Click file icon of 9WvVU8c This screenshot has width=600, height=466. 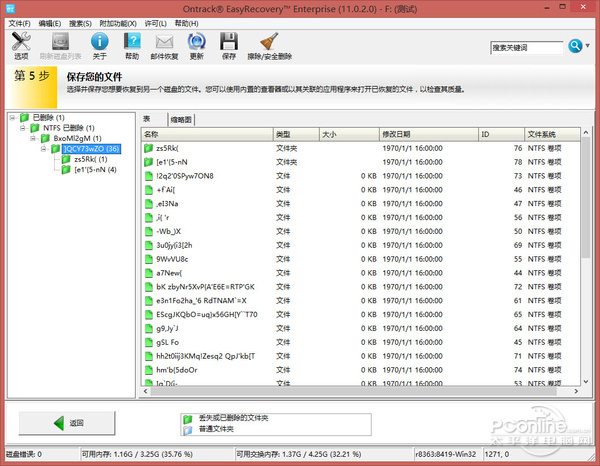point(149,259)
